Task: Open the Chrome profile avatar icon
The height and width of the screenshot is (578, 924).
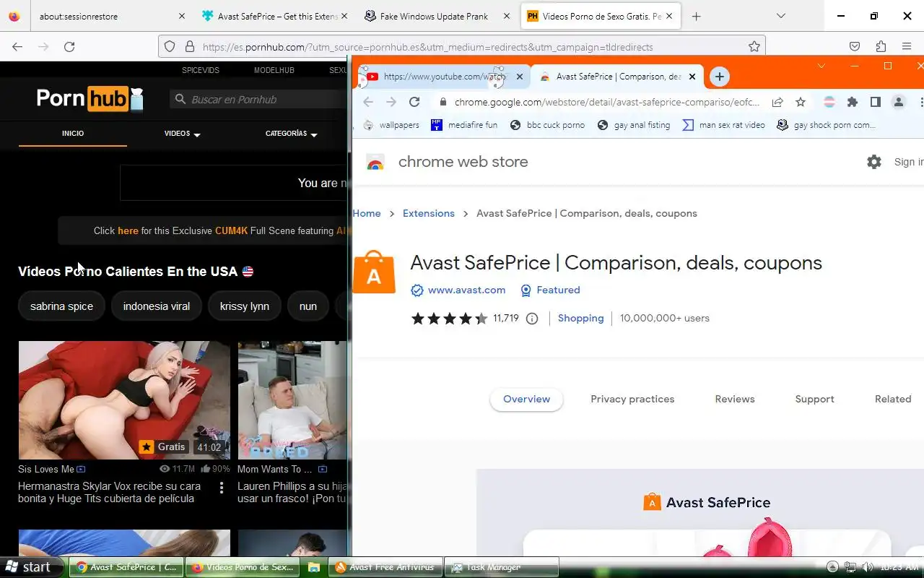Action: [x=899, y=102]
